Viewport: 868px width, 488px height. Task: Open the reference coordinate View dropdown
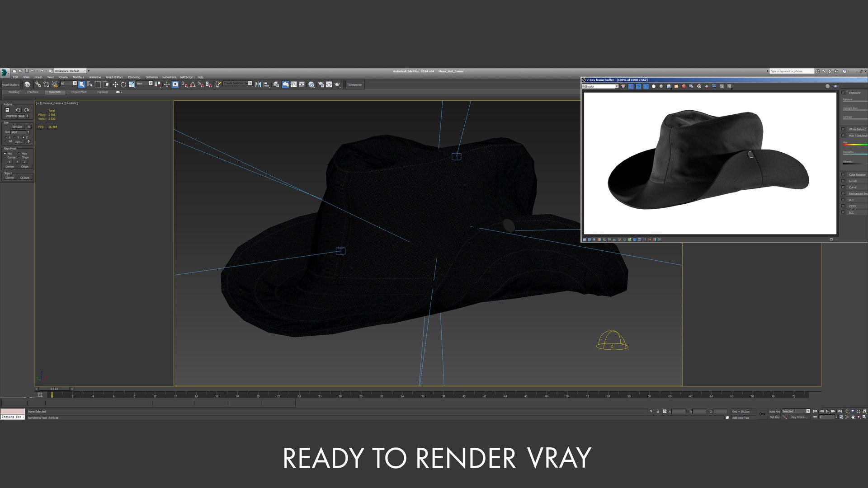pos(144,84)
